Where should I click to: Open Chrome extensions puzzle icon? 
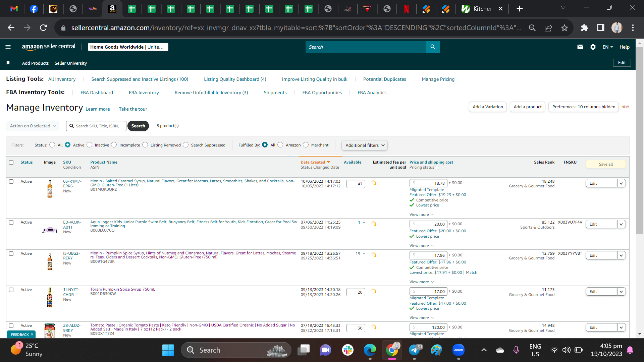(585, 28)
